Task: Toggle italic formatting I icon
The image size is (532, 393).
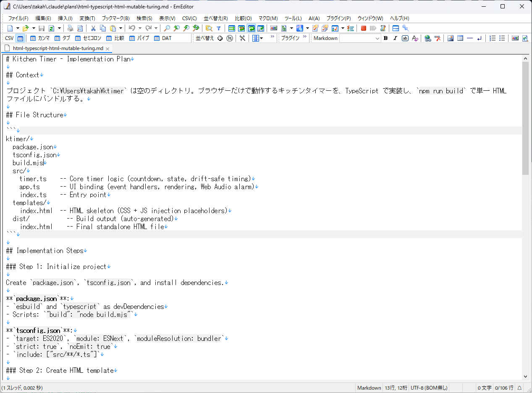Action: point(395,38)
